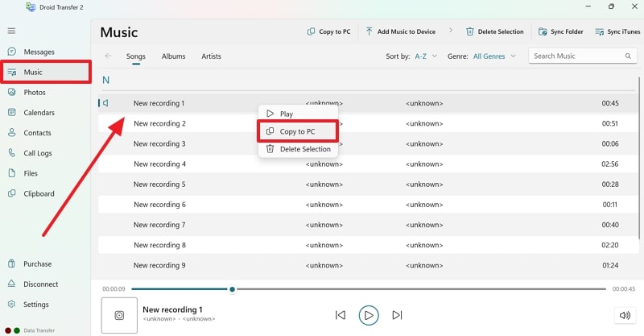View Call Logs
The image size is (644, 336).
pyautogui.click(x=37, y=153)
